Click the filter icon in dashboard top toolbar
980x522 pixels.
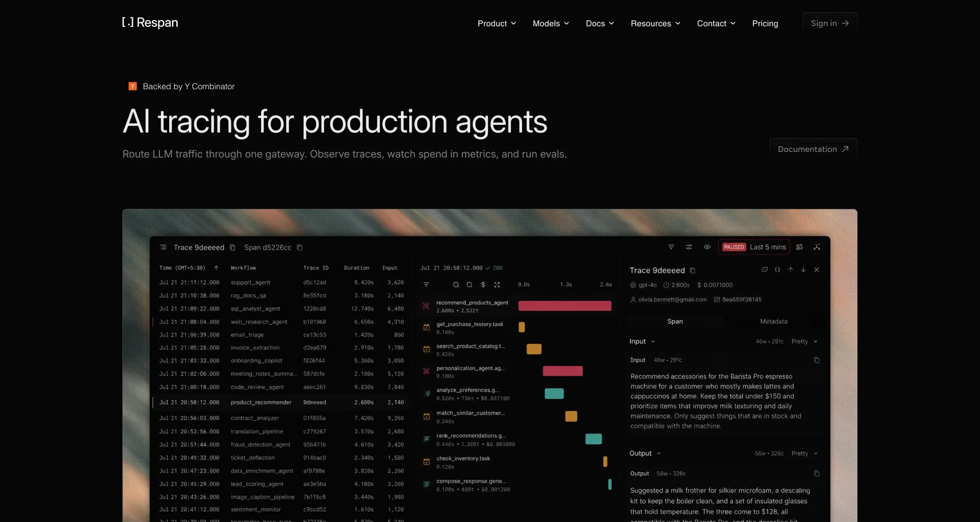coord(671,247)
